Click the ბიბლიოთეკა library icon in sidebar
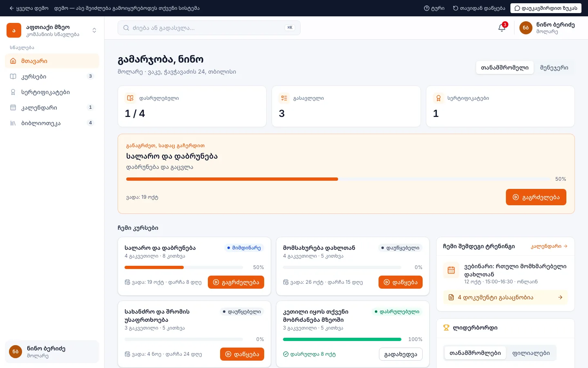588x368 pixels. click(x=13, y=123)
